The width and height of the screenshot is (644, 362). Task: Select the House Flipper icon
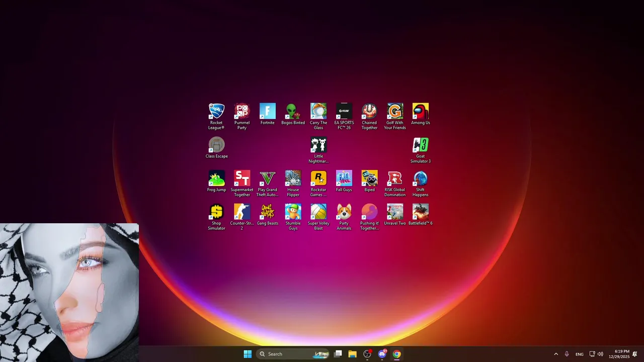pyautogui.click(x=293, y=184)
